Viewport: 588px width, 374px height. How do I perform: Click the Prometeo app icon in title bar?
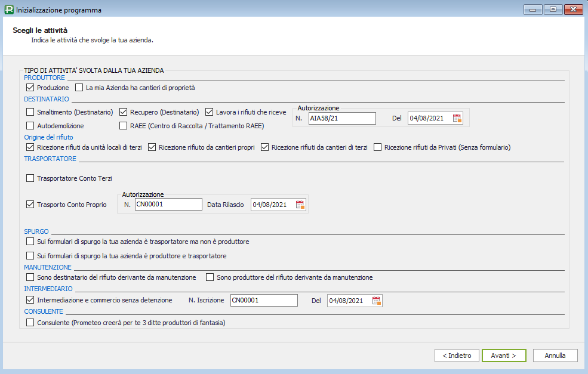coord(8,10)
